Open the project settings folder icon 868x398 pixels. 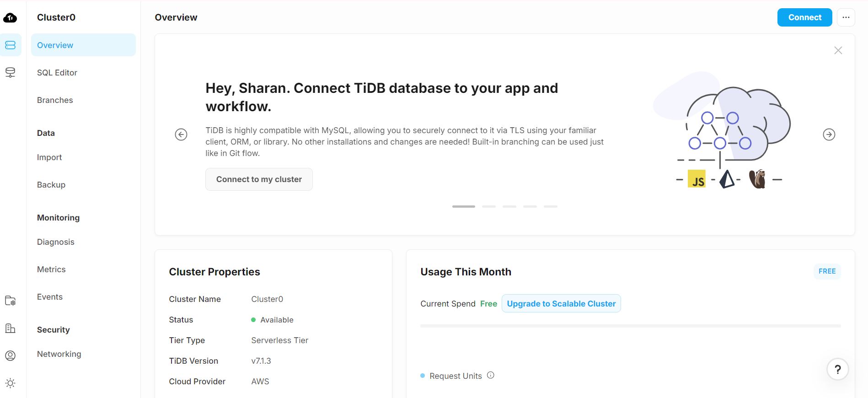coord(10,301)
